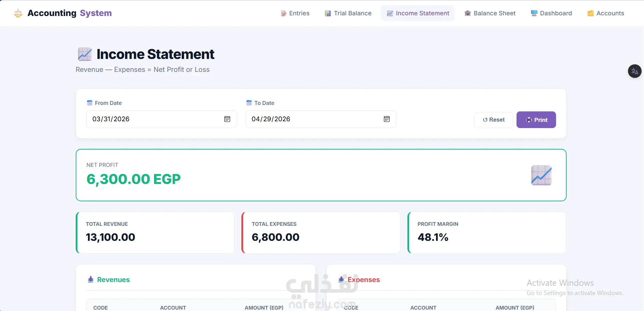The width and height of the screenshot is (644, 311).
Task: Click the Accounting System brand link
Action: coord(63,13)
